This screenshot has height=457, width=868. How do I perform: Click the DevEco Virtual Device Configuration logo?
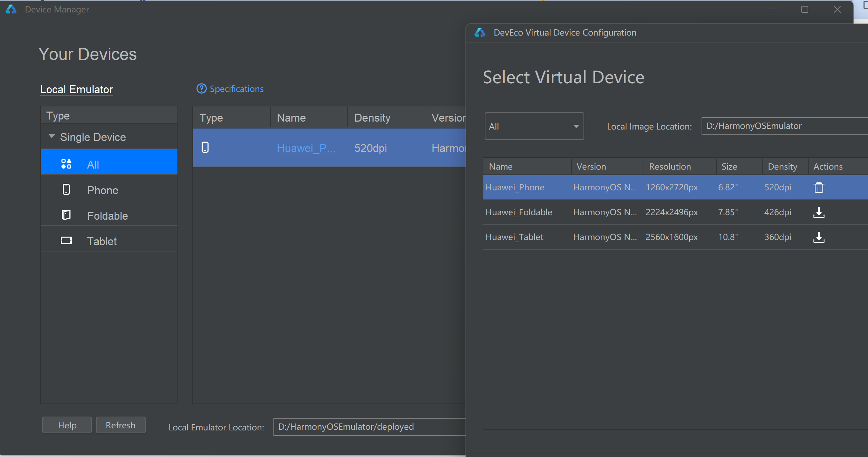[480, 32]
